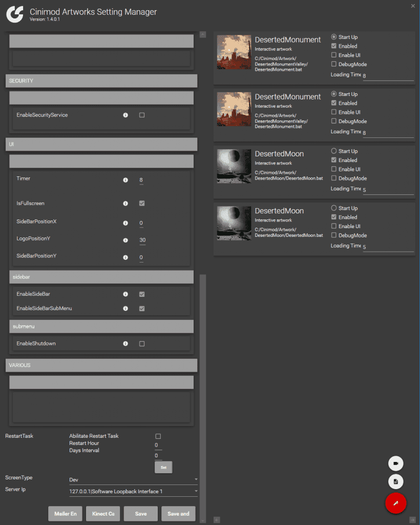Viewport: 420px width, 525px height.
Task: Select the first DesertedMoon thumbnail
Action: (234, 167)
